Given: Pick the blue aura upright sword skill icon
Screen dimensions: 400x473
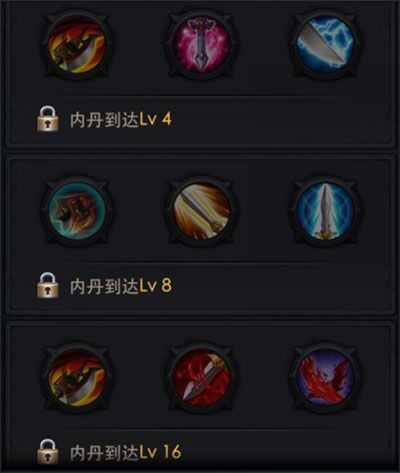Looking at the screenshot, I should (326, 211).
